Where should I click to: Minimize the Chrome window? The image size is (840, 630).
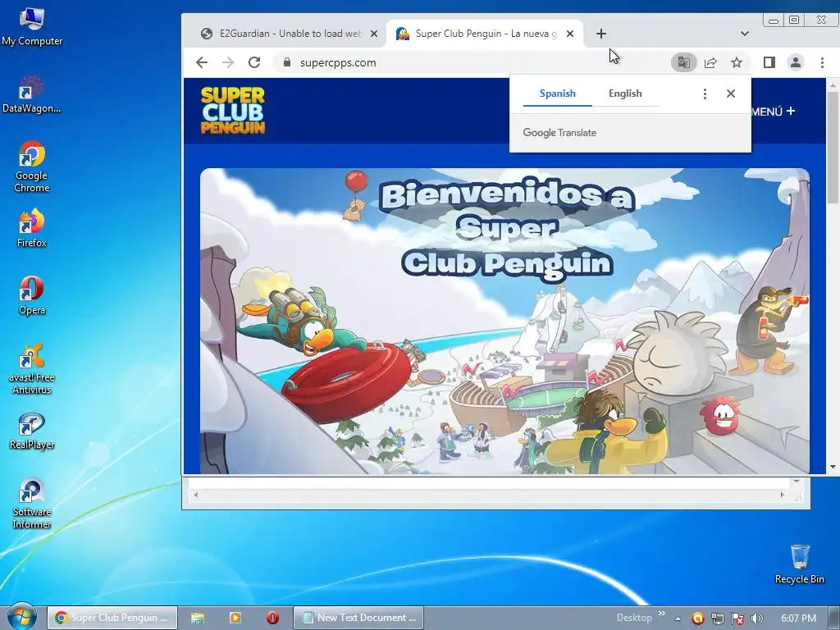(x=773, y=21)
